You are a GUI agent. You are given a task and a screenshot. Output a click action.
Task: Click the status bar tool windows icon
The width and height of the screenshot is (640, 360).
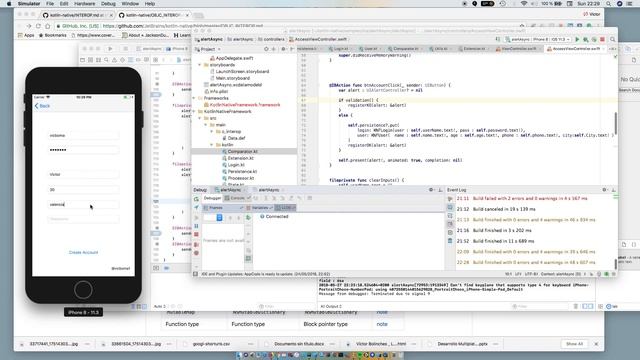point(196,274)
